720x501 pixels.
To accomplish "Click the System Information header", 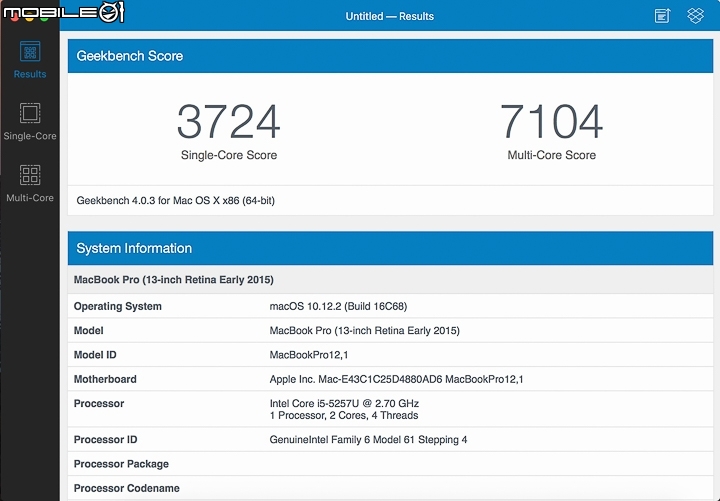I will (390, 248).
